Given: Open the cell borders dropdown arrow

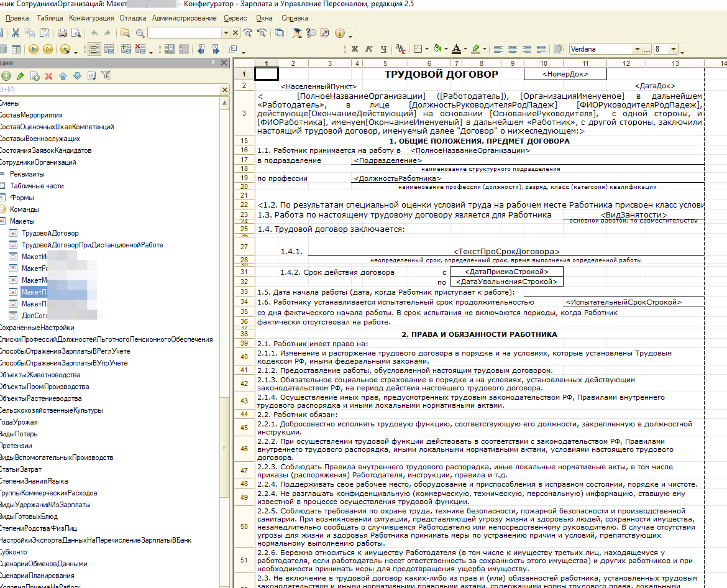Looking at the screenshot, I should (426, 49).
